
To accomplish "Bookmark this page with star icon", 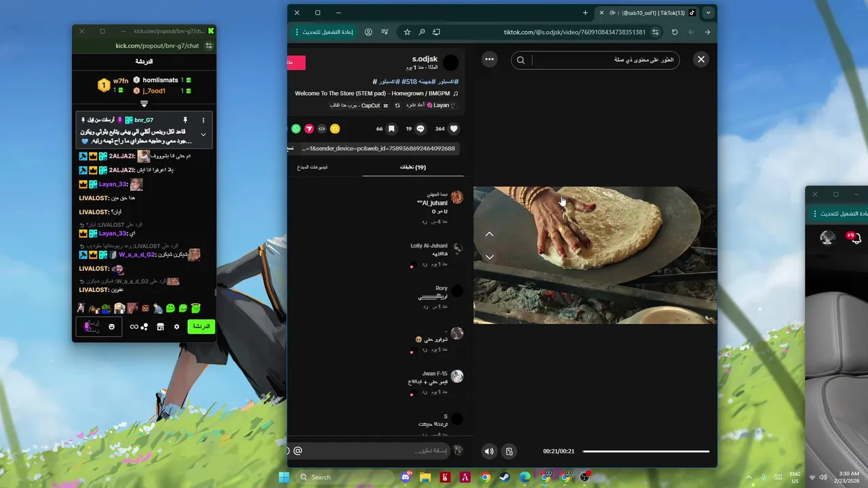I will (x=407, y=32).
